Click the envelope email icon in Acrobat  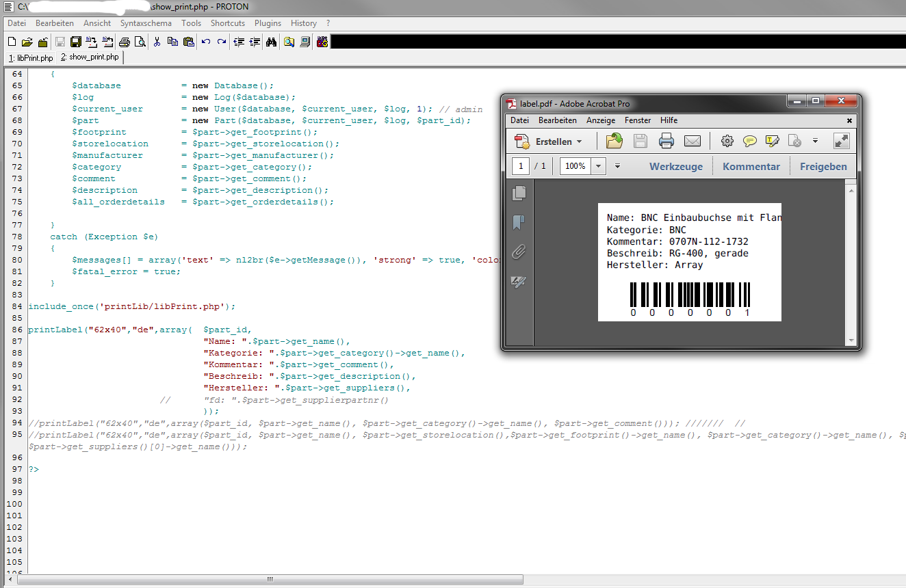(x=693, y=142)
